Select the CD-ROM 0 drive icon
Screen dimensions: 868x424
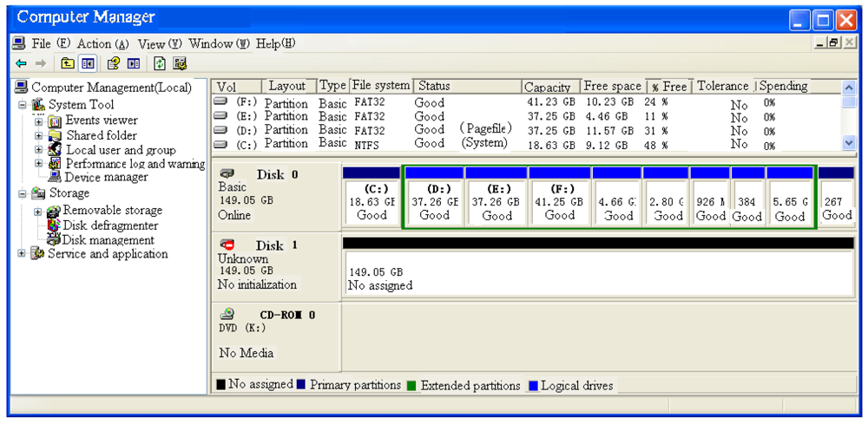[x=227, y=315]
